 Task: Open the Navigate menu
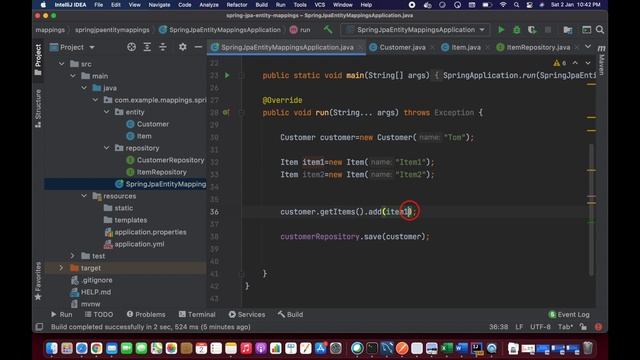159,5
